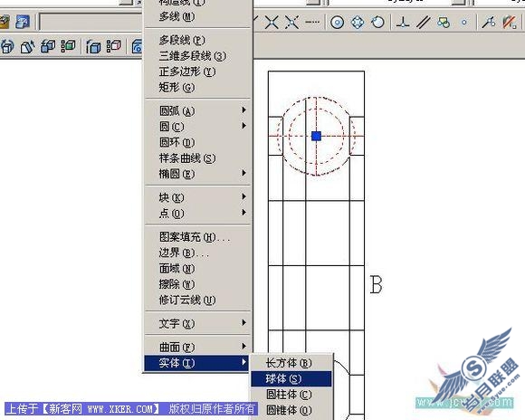Select the Snap to Intersection icon
Viewport: 525px width, 420px height.
coord(272,23)
